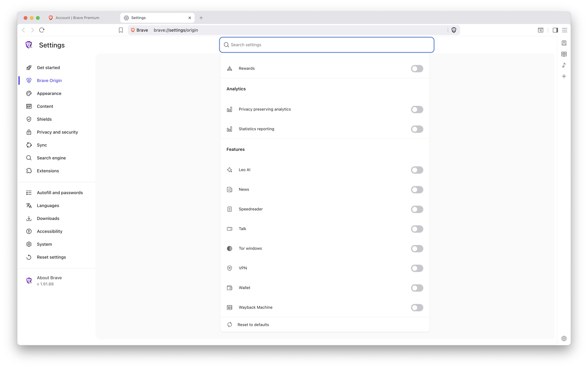Open Privacy and security settings section

pos(57,132)
